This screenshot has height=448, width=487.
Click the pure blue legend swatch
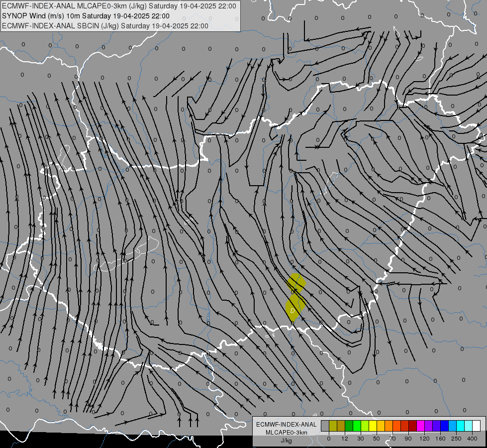click(445, 426)
